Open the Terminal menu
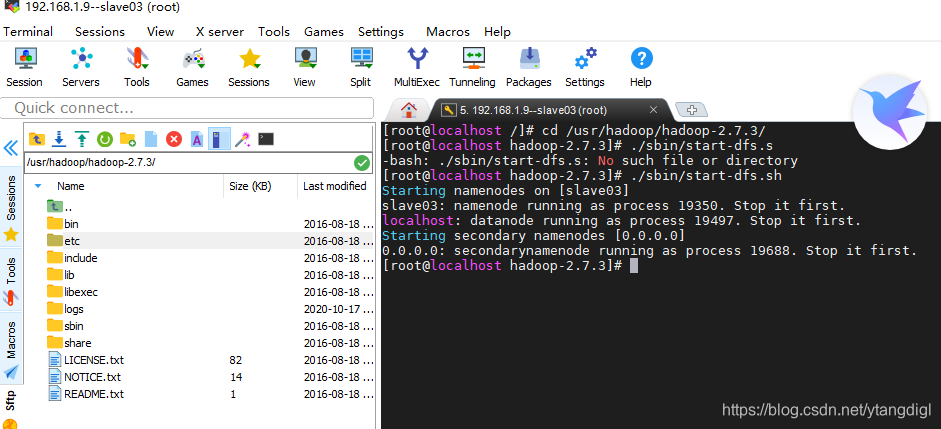 (28, 32)
